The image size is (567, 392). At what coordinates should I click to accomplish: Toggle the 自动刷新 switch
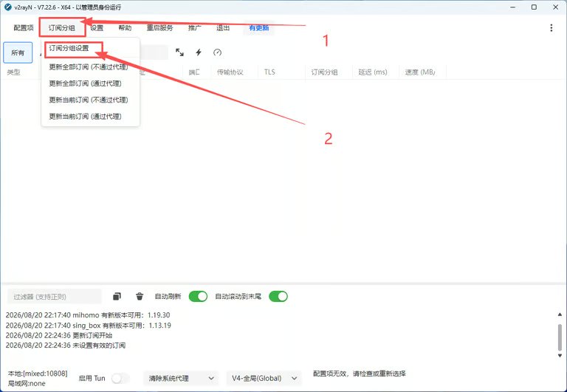[x=198, y=297]
